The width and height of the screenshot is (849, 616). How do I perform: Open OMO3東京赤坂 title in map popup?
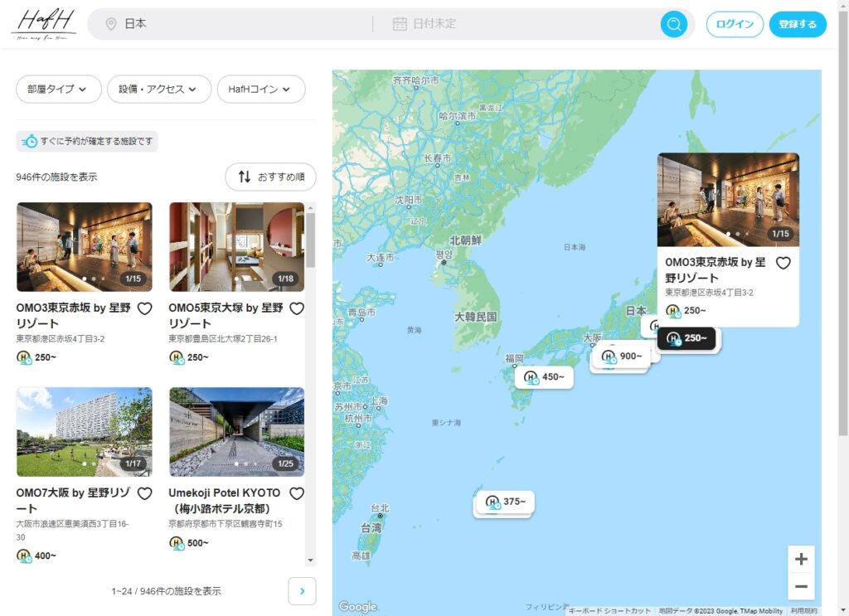tap(716, 270)
